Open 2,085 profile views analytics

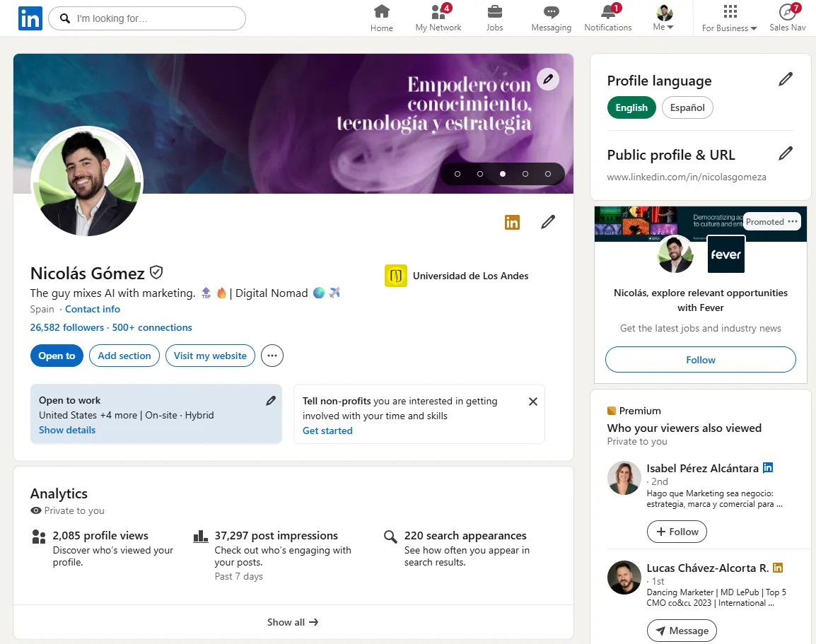click(100, 536)
